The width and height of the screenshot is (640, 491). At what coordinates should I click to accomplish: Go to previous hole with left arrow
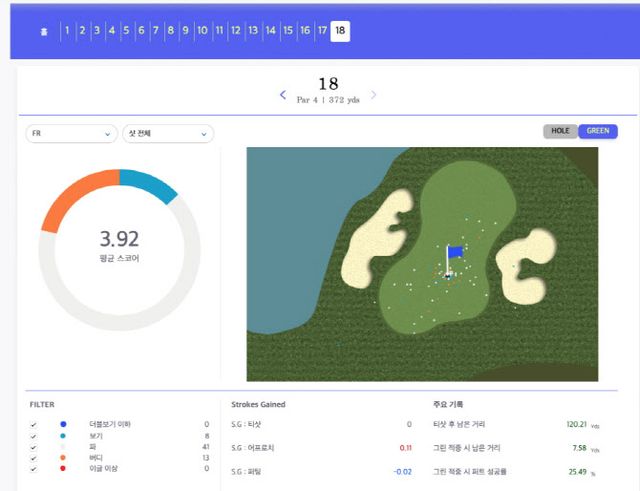283,96
